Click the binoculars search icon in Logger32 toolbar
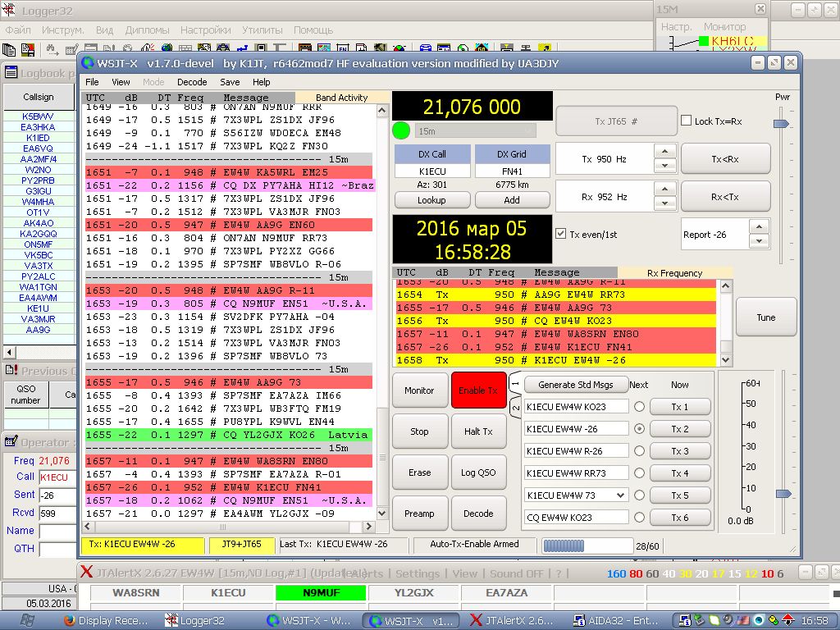The height and width of the screenshot is (630, 840). click(52, 50)
